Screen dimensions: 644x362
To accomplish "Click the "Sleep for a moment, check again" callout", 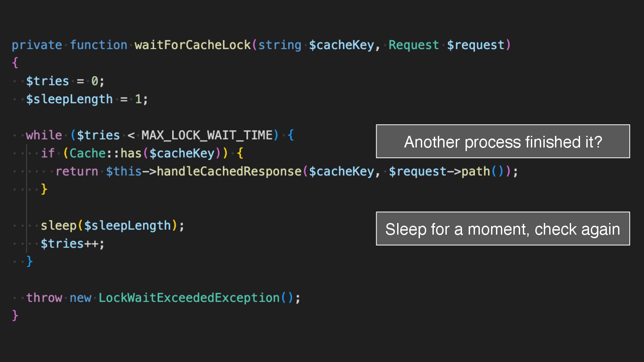I will pos(503,229).
